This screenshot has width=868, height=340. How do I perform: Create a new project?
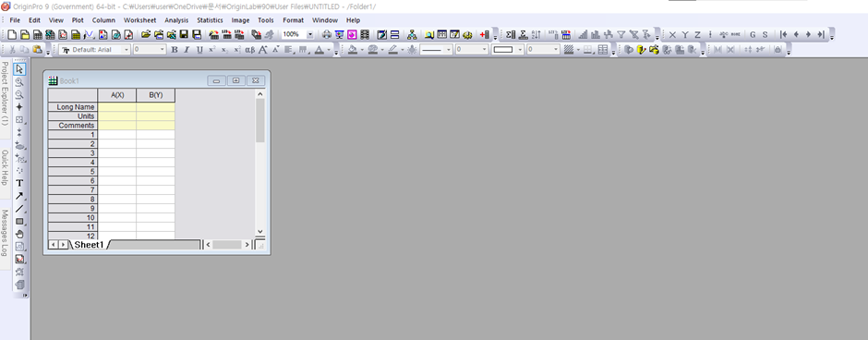12,34
